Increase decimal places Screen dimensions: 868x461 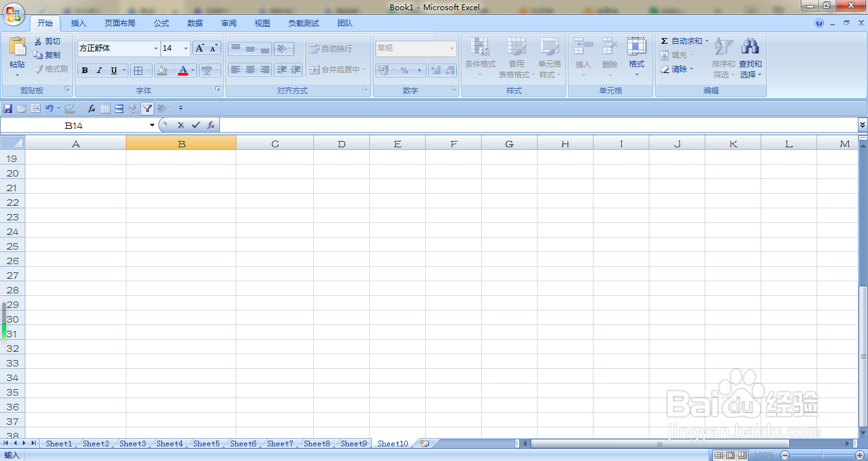tap(436, 70)
